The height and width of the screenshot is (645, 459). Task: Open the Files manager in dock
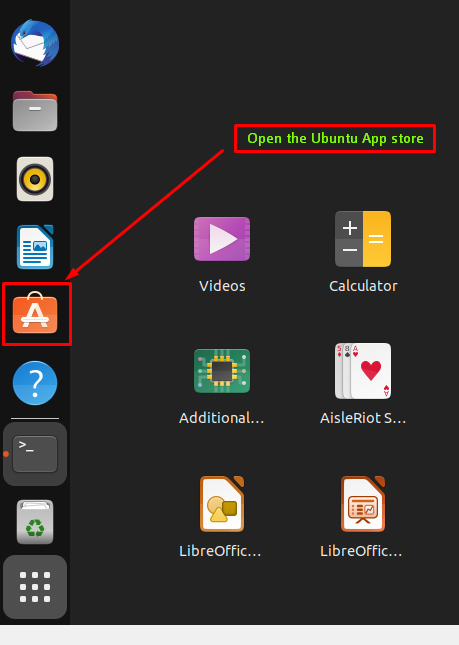click(x=35, y=111)
